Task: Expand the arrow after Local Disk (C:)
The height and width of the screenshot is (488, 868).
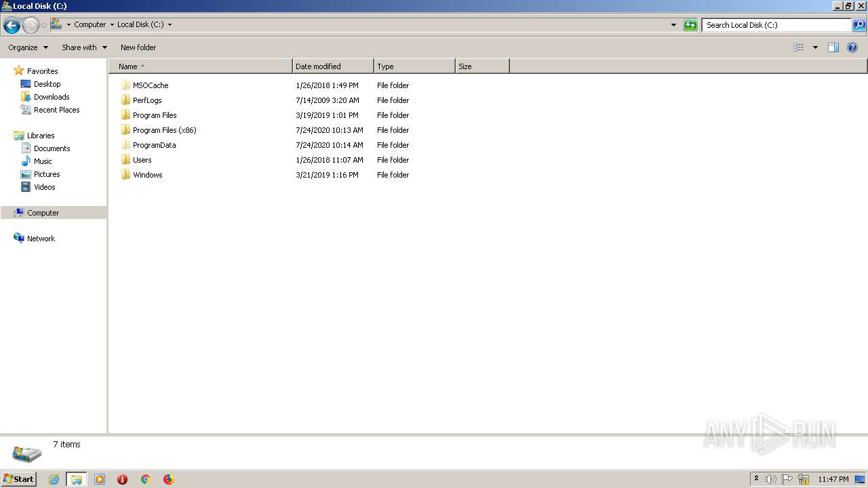Action: tap(170, 24)
